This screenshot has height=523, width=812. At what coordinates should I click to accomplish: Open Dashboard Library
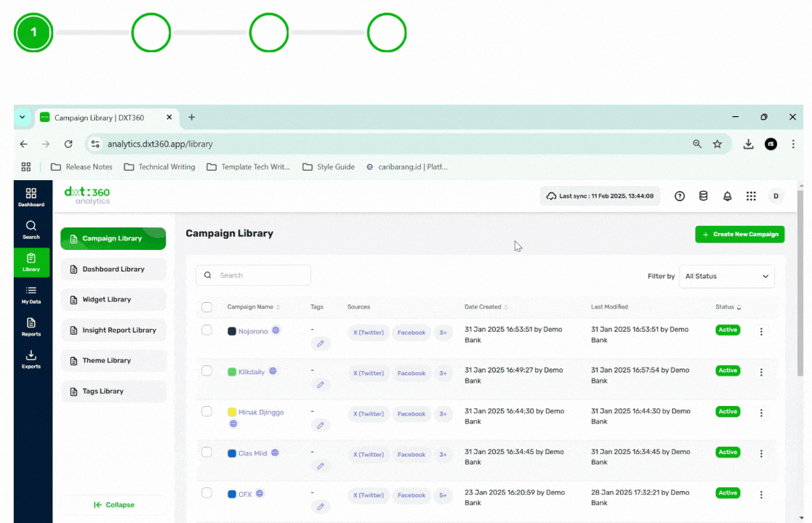point(113,269)
